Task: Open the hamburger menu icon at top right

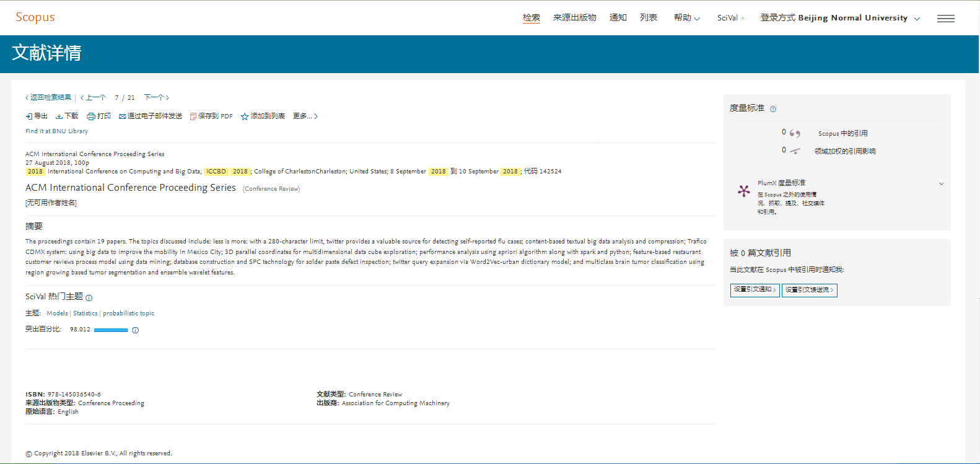Action: (945, 19)
